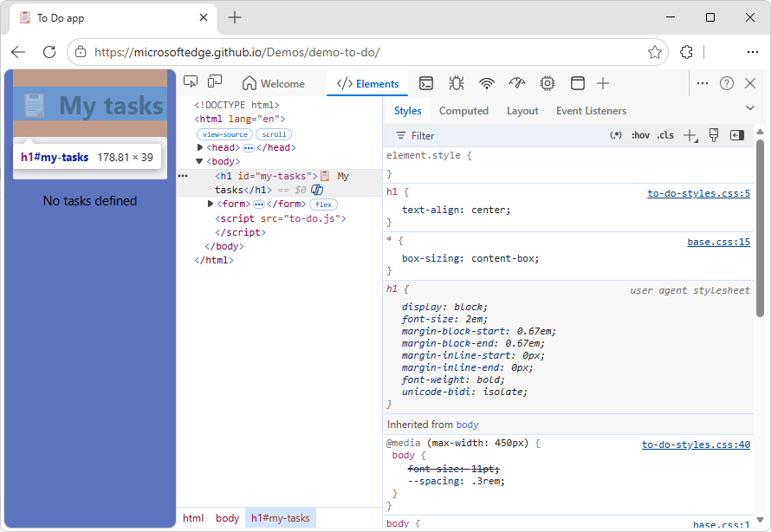Click the Styles pane scrollbar thumb
Image resolution: width=771 pixels, height=532 pixels.
761,228
